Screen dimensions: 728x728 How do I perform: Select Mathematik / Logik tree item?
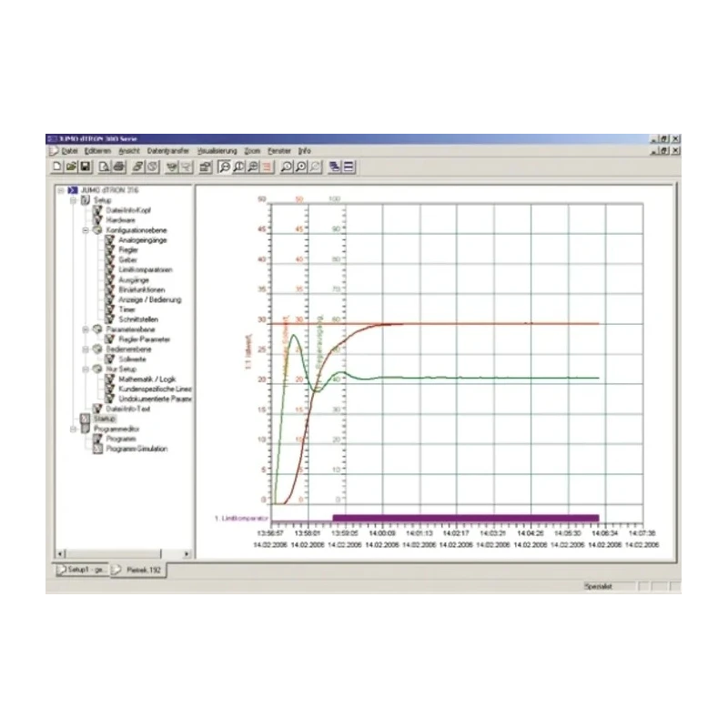(147, 379)
